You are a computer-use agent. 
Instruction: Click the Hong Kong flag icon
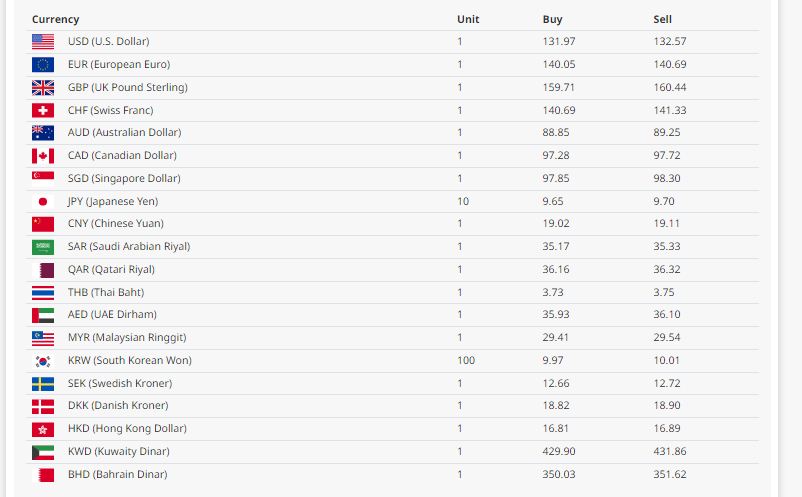(43, 429)
